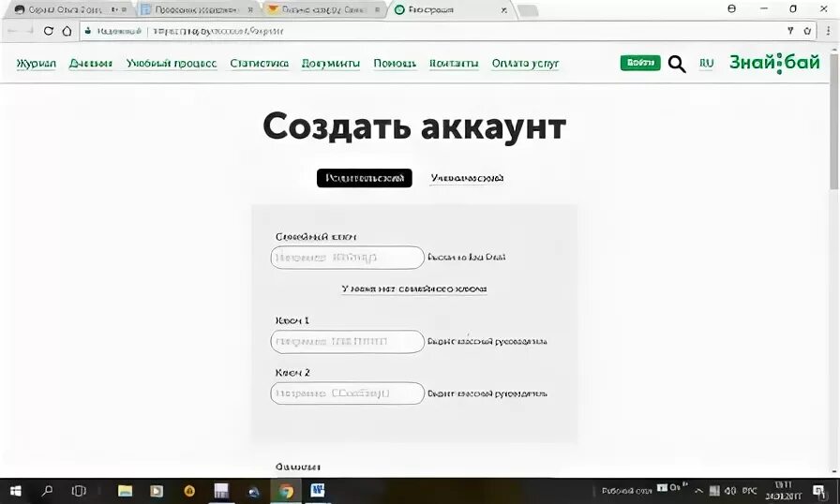Screen dimensions: 840x504
Task: Open the Документы menu item
Action: pos(331,63)
